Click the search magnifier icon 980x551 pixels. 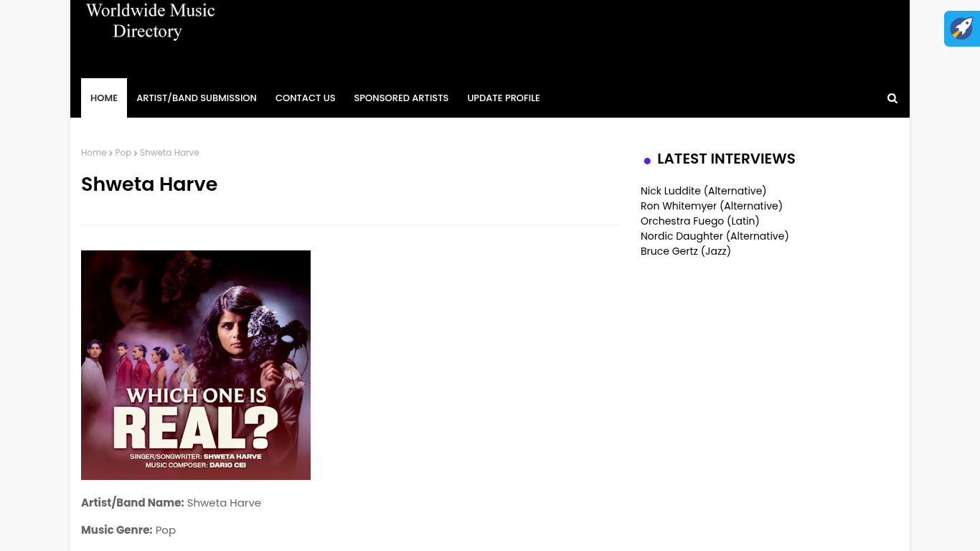click(x=892, y=98)
